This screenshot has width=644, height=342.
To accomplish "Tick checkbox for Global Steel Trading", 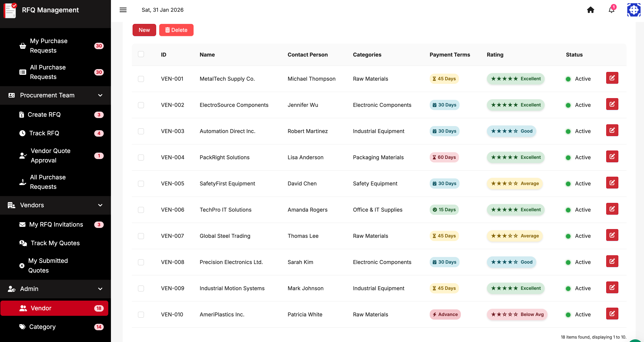I will click(141, 236).
